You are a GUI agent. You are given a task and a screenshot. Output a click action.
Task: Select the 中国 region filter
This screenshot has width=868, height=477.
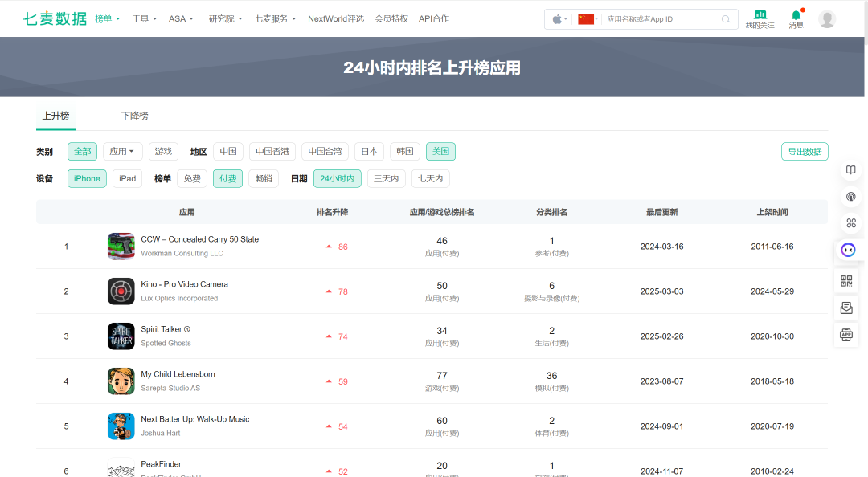[228, 151]
